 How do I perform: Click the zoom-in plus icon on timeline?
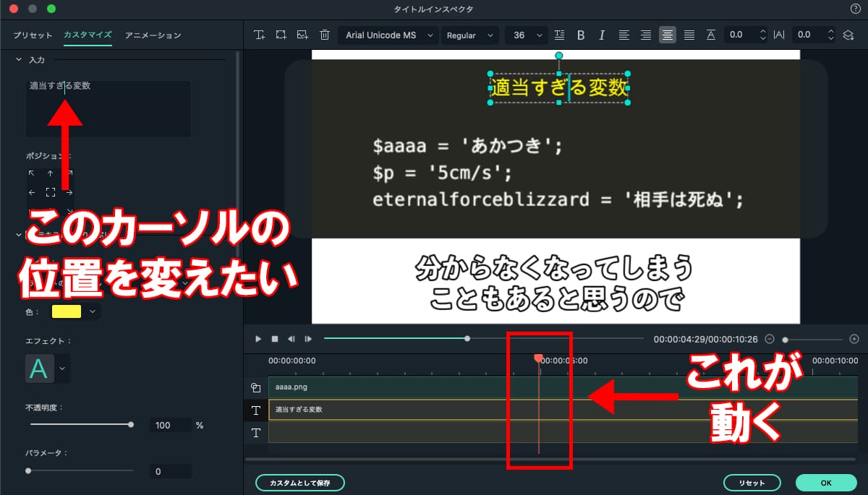(854, 339)
